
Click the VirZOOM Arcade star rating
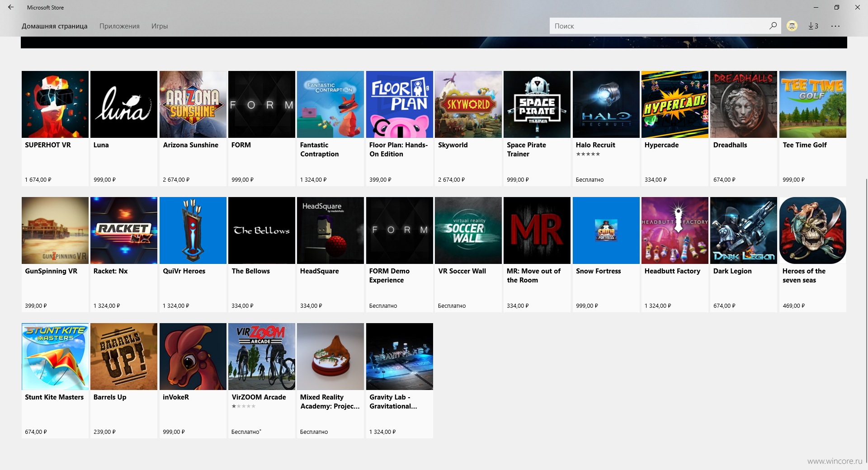point(244,406)
